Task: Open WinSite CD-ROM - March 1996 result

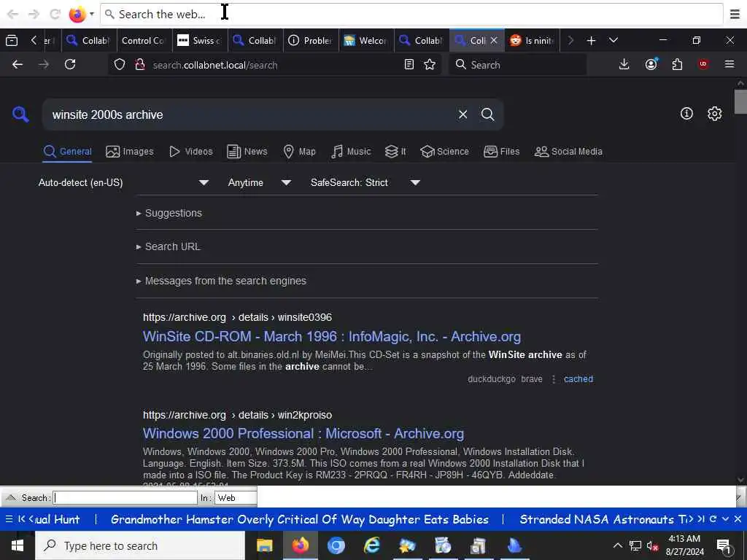Action: point(332,337)
